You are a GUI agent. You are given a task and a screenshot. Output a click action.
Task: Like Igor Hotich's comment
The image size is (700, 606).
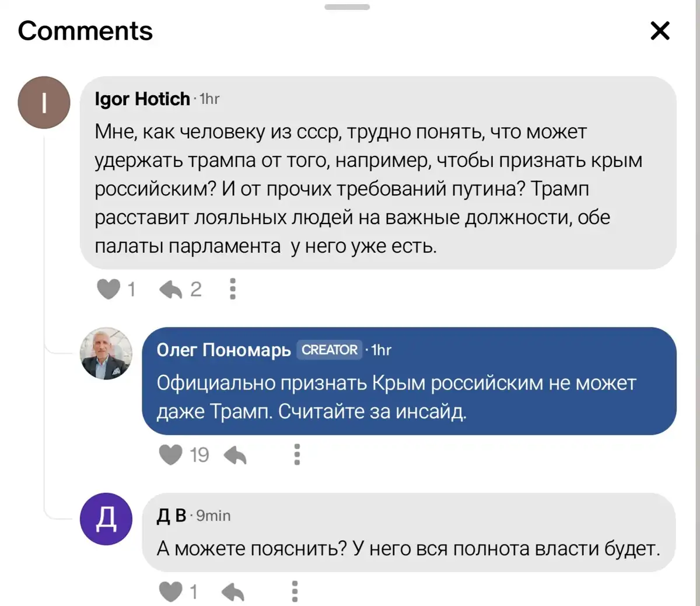[x=108, y=289]
